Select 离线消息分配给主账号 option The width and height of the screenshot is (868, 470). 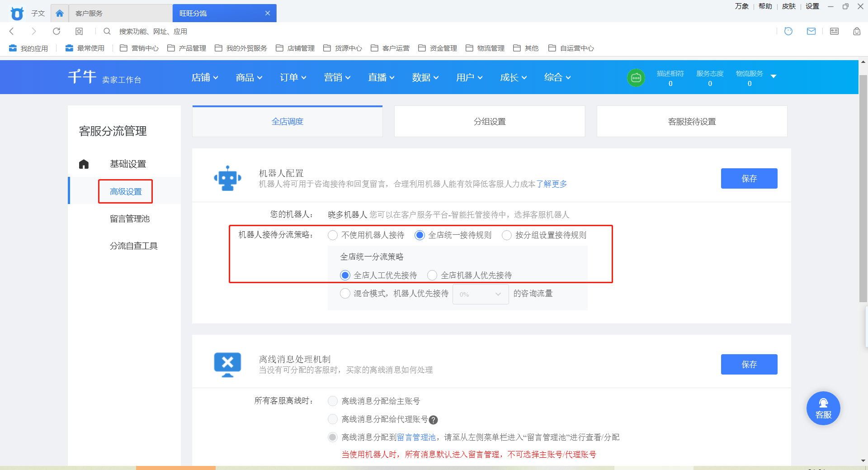pyautogui.click(x=333, y=401)
